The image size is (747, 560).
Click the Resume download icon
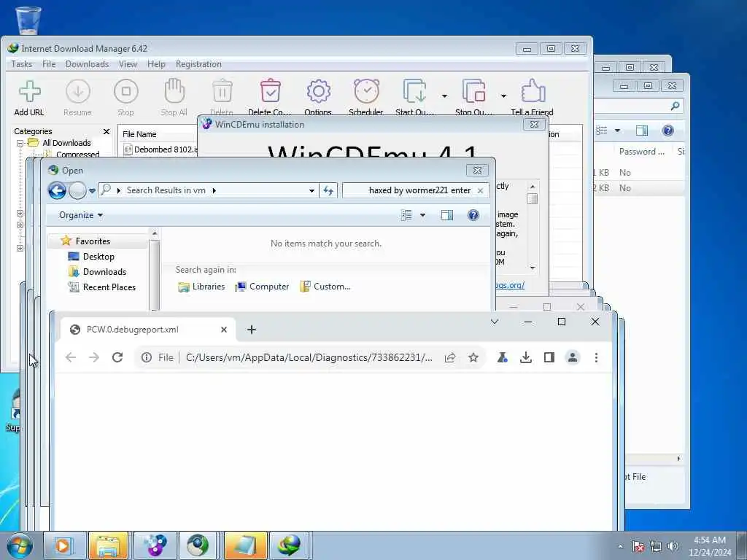(x=77, y=91)
